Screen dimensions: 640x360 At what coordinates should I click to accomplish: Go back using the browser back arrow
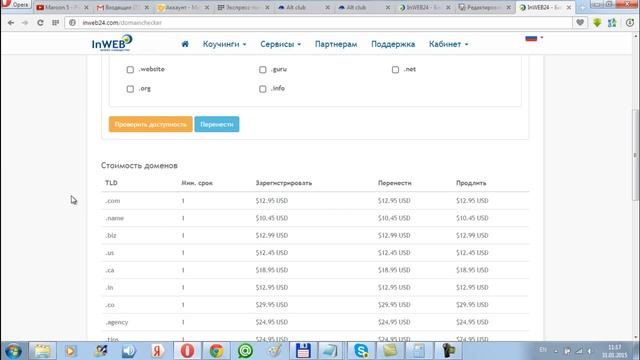11,23
